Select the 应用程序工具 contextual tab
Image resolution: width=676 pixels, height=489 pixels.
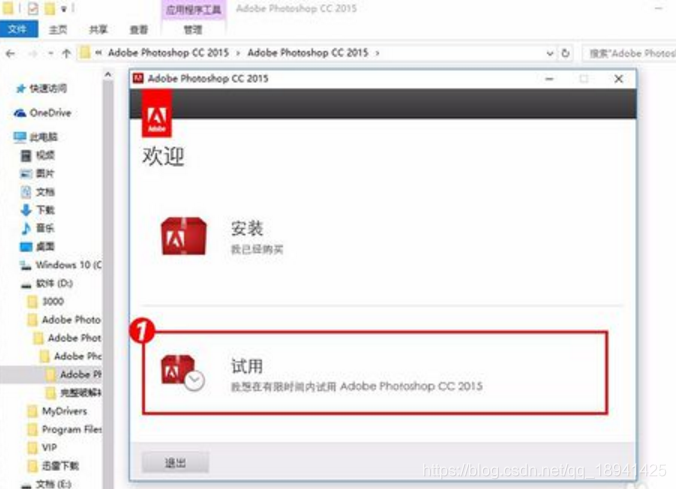pyautogui.click(x=193, y=9)
